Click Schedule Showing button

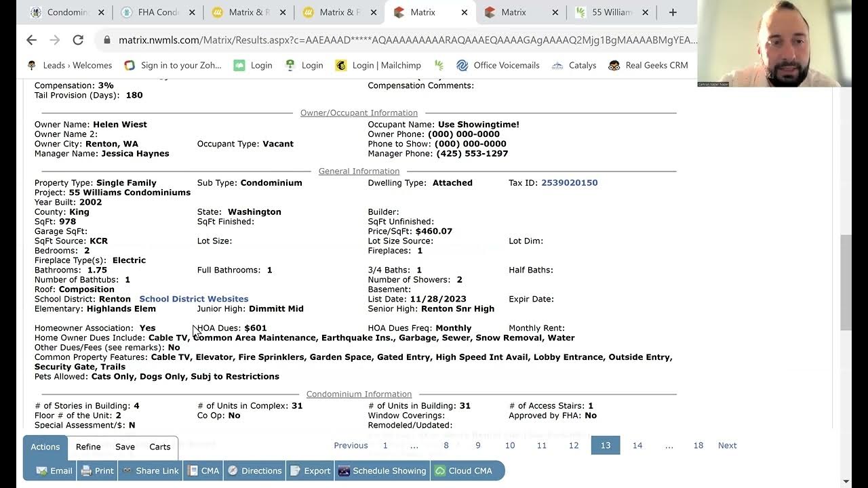point(382,470)
